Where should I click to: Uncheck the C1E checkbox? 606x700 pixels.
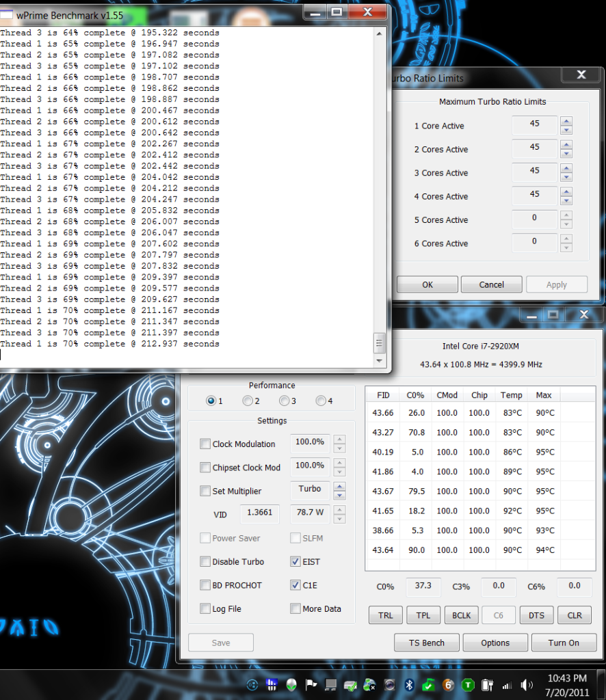point(295,585)
